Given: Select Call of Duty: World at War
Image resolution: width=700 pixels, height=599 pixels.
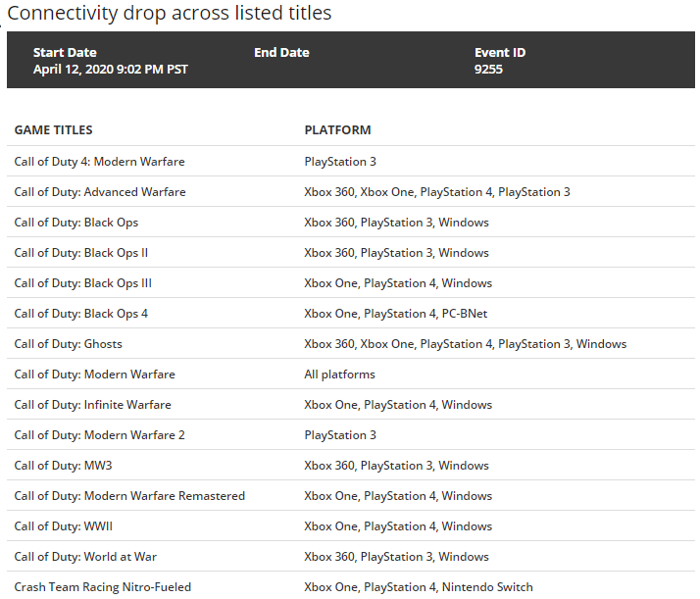Looking at the screenshot, I should pyautogui.click(x=85, y=557).
